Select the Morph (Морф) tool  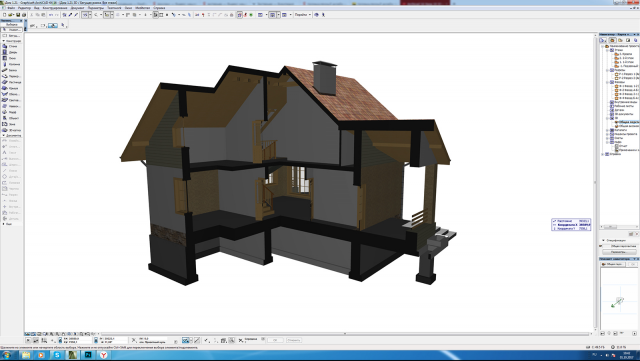11,112
